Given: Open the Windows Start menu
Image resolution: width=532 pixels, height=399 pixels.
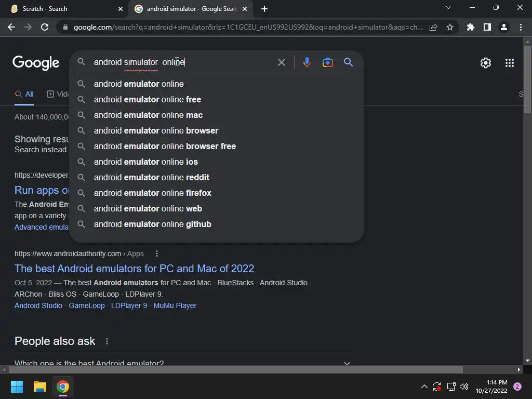Looking at the screenshot, I should coord(17,387).
